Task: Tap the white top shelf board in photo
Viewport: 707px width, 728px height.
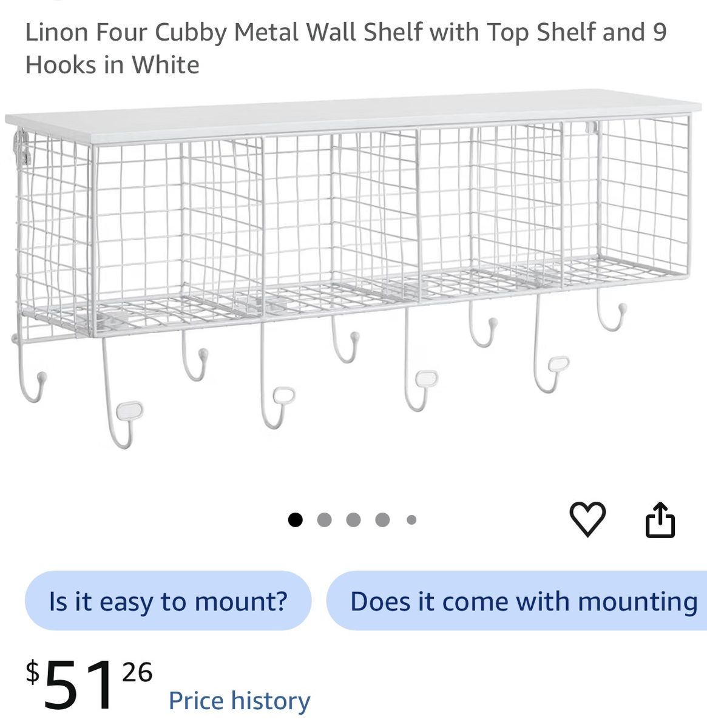Action: pyautogui.click(x=353, y=115)
